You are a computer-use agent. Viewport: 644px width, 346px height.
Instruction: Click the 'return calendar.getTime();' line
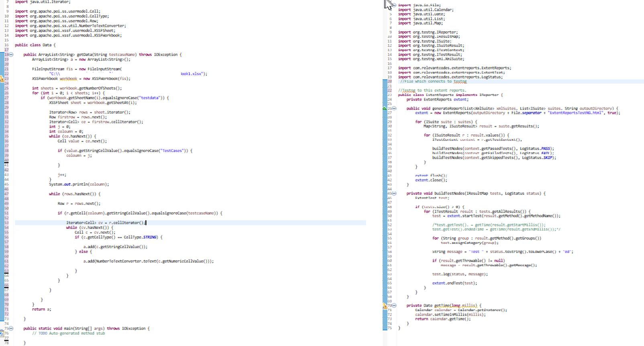pyautogui.click(x=442, y=319)
